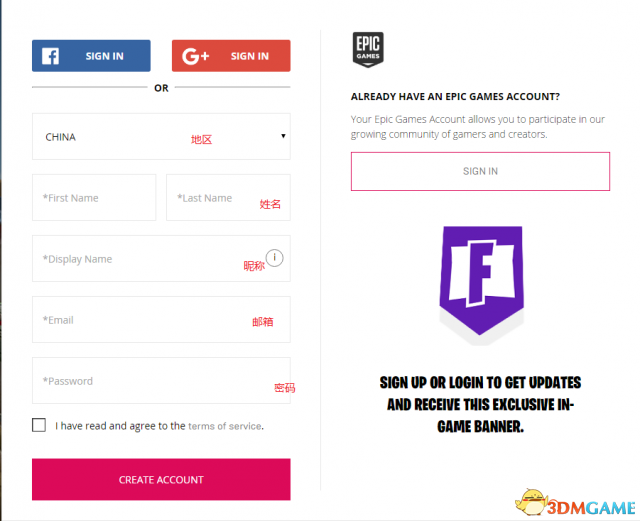Click the Already Have an Epic Games Account heading
The image size is (640, 521).
click(455, 97)
